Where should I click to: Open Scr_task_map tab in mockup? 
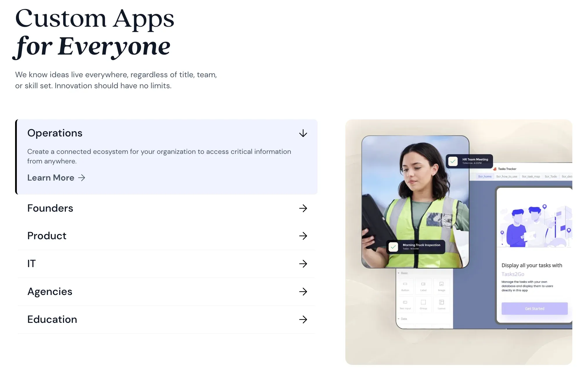(531, 177)
